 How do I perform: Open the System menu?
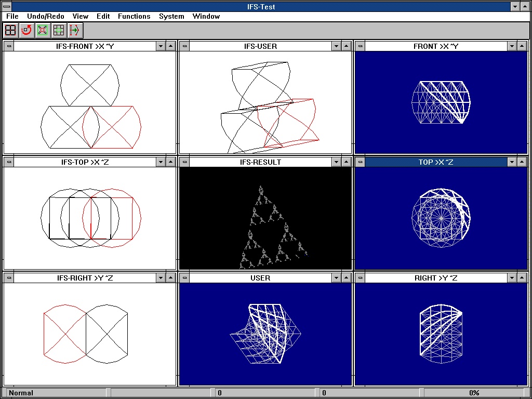pos(171,16)
